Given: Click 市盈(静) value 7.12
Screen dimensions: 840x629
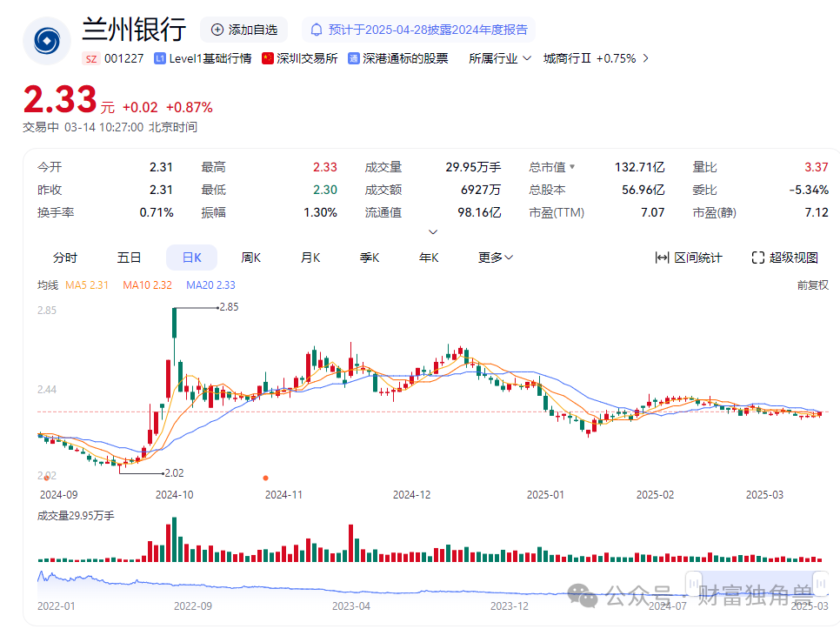Looking at the screenshot, I should 817,212.
